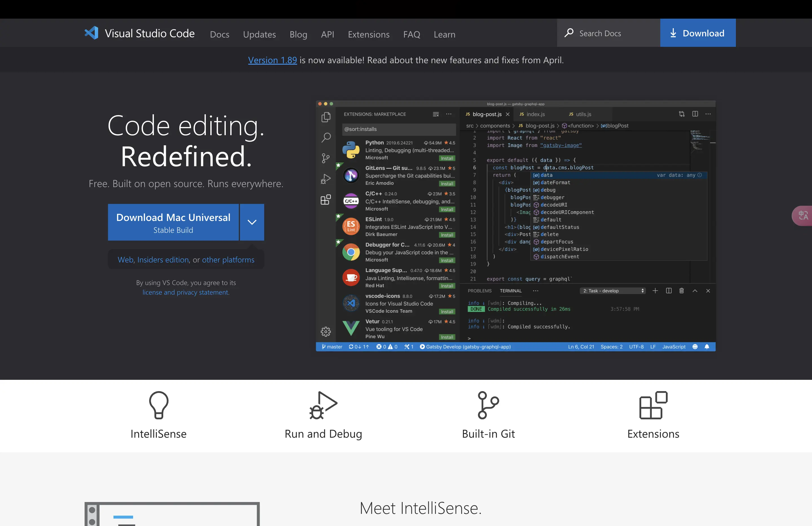Click the Run/Debug icon in activity bar

[326, 179]
